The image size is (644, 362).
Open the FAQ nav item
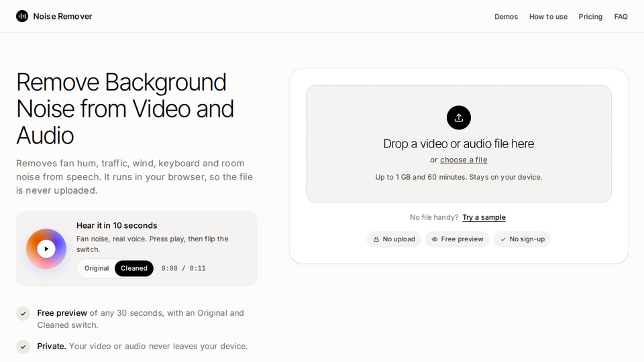pyautogui.click(x=621, y=16)
